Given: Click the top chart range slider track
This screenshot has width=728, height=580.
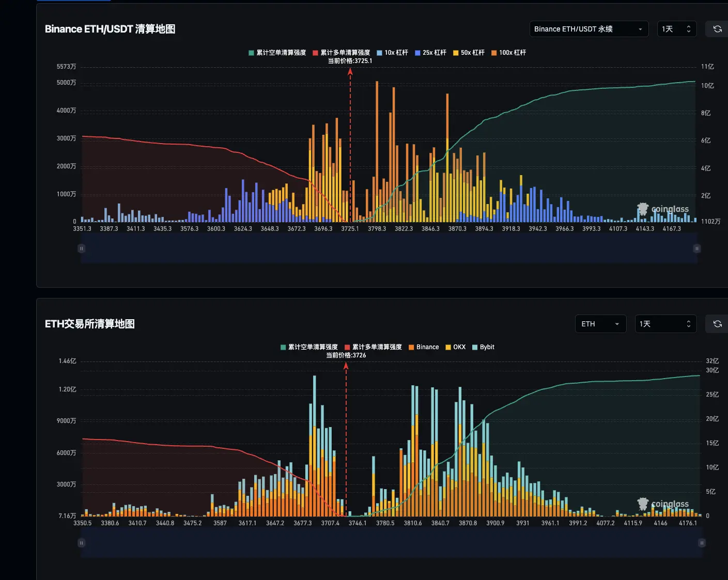Looking at the screenshot, I should 389,248.
